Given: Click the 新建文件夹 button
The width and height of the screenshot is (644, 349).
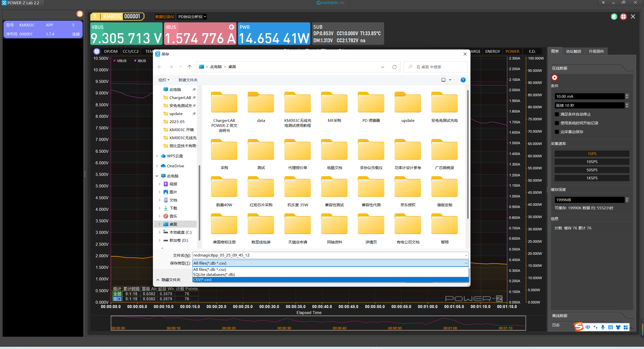Looking at the screenshot, I should [188, 80].
